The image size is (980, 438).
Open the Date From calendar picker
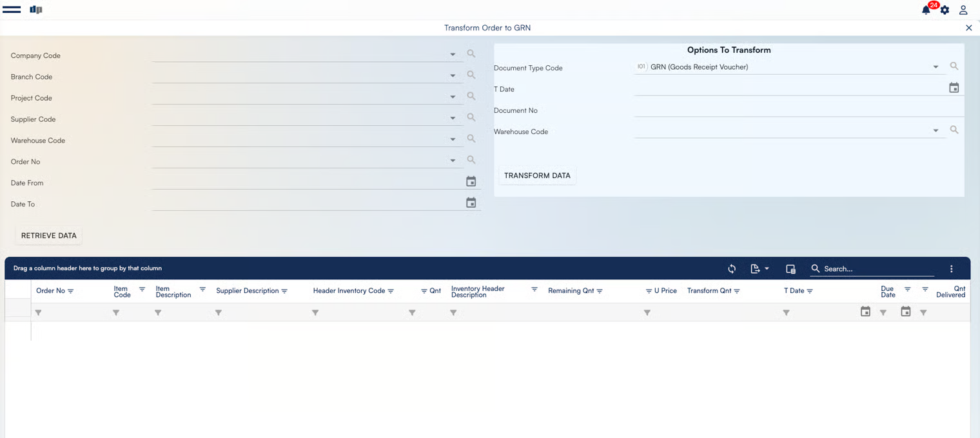pyautogui.click(x=471, y=182)
